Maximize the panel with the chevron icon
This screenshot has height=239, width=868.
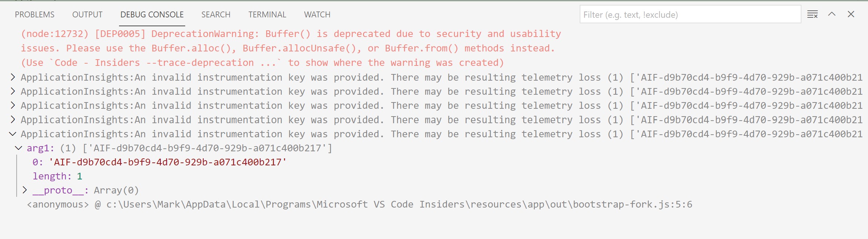click(x=831, y=14)
